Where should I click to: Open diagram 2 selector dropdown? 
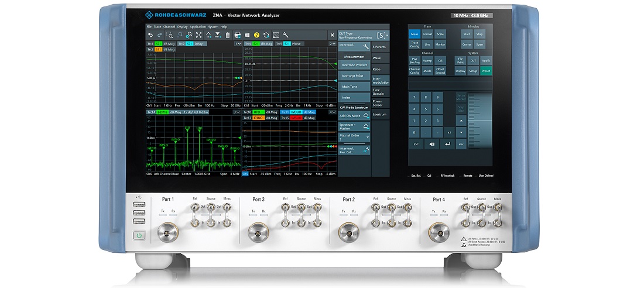coord(333,43)
